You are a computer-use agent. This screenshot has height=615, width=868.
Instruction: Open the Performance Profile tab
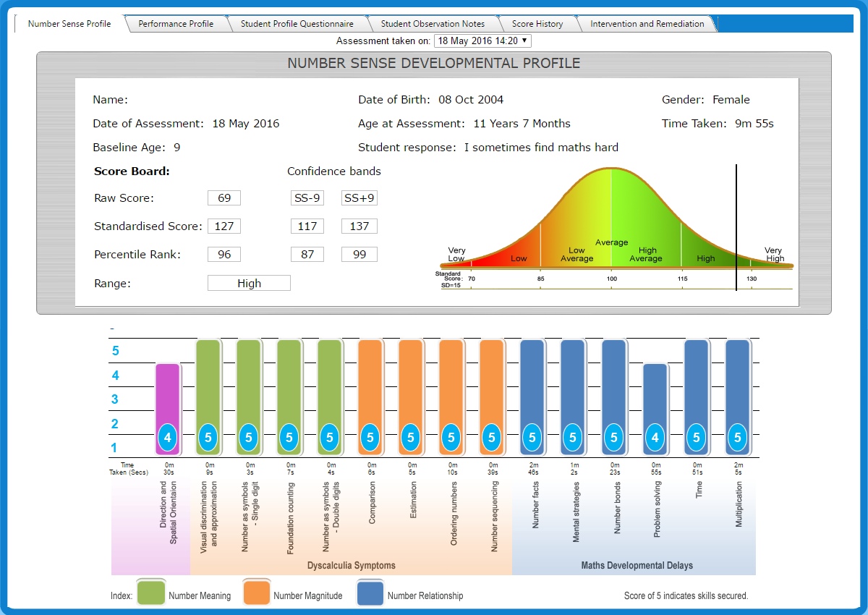176,24
